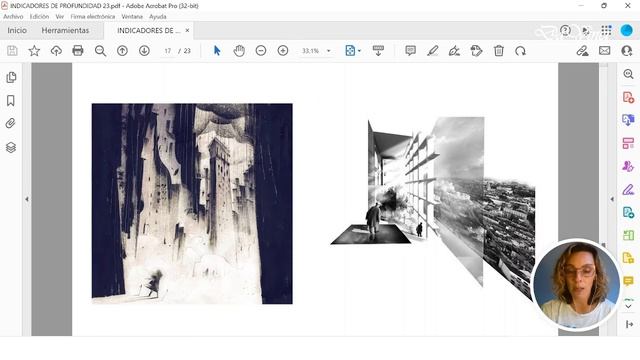Click the customize tools pane arrow icon
This screenshot has height=360, width=640.
tap(629, 324)
